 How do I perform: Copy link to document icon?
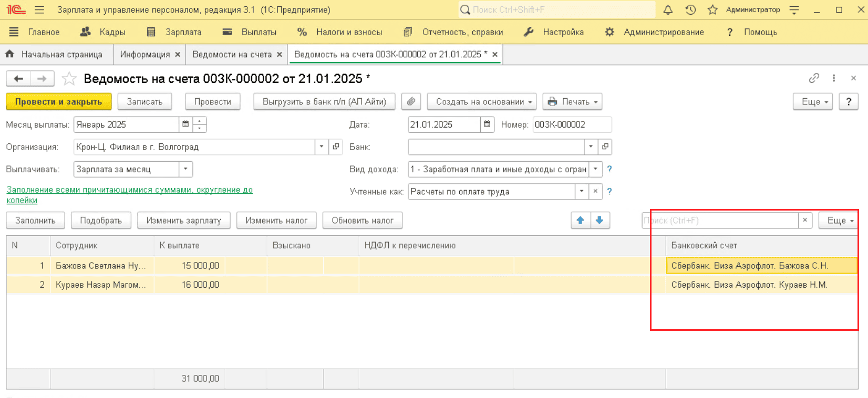pos(814,78)
